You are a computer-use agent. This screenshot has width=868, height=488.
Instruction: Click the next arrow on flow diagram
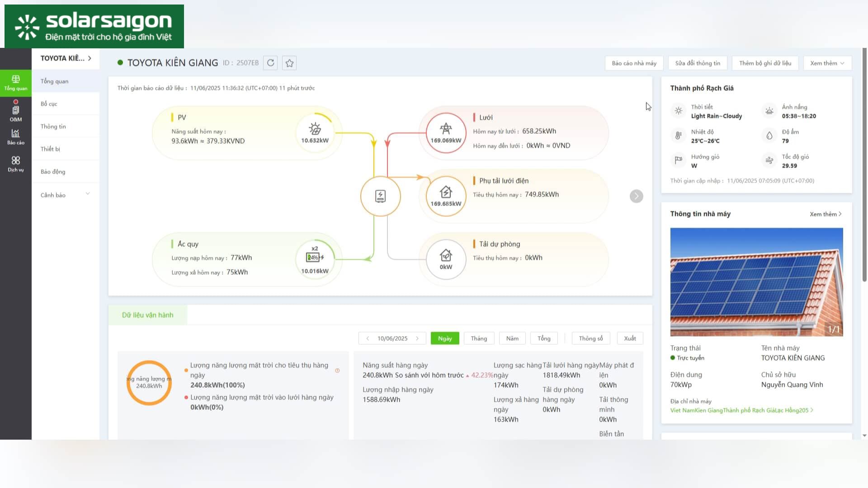(x=636, y=196)
